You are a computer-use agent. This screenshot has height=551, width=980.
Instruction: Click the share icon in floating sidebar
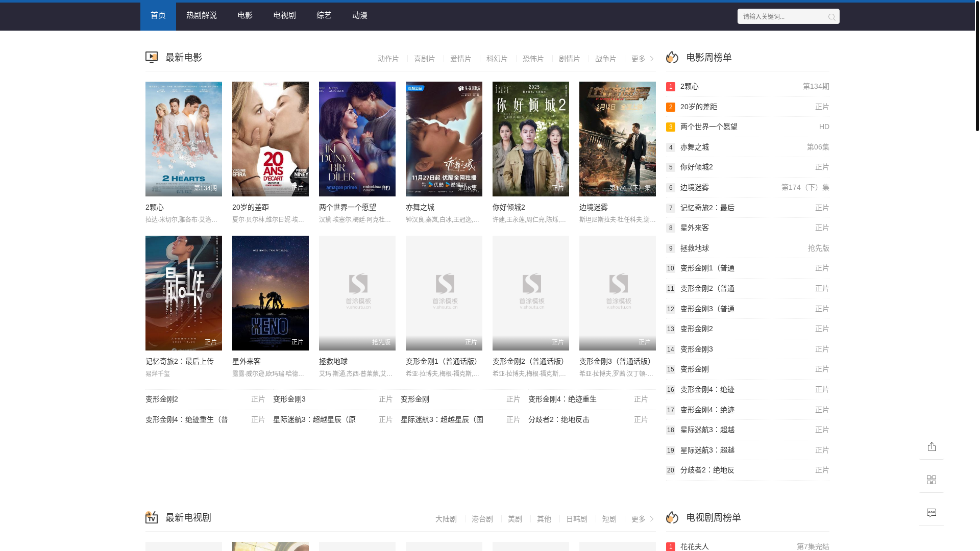click(x=932, y=447)
